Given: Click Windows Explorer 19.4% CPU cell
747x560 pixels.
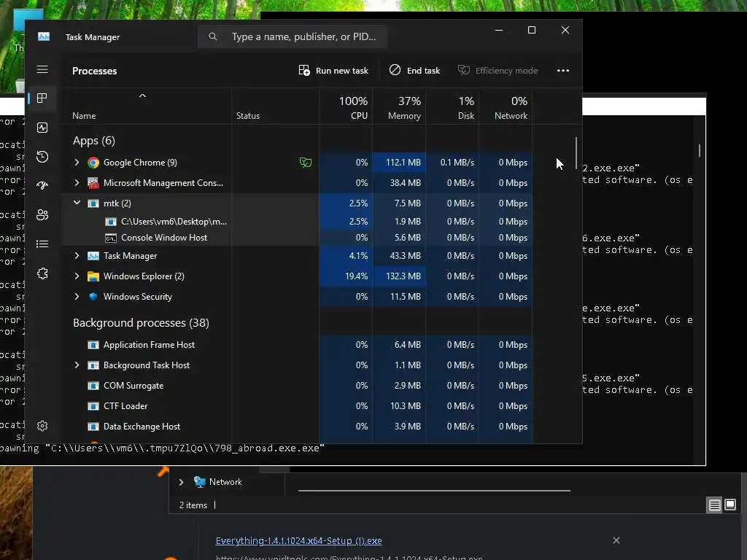Looking at the screenshot, I should pyautogui.click(x=347, y=276).
